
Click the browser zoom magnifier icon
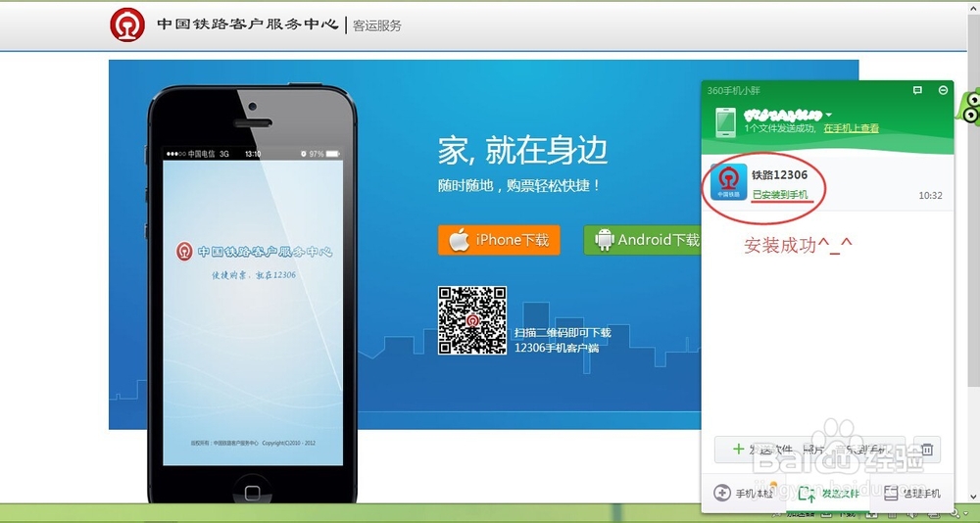[955, 513]
